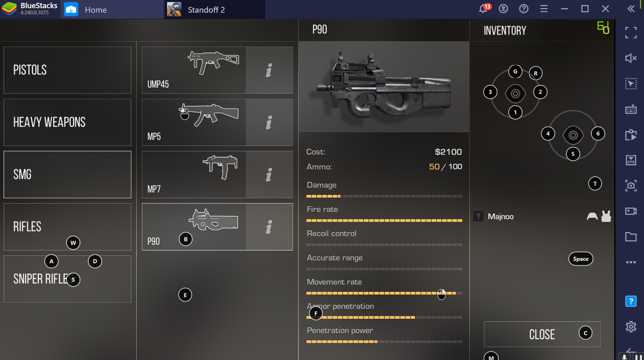Open info for the UMP45
Viewport: 644px width, 360px height.
pyautogui.click(x=269, y=70)
